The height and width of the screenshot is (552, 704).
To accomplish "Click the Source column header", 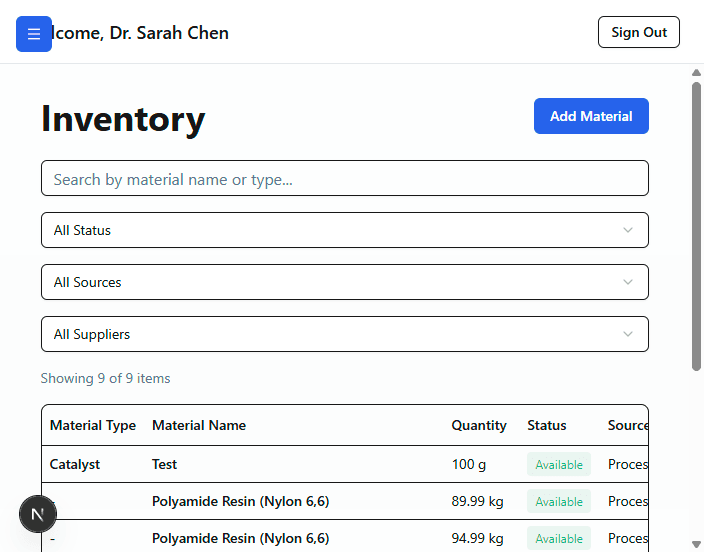I will pos(628,425).
